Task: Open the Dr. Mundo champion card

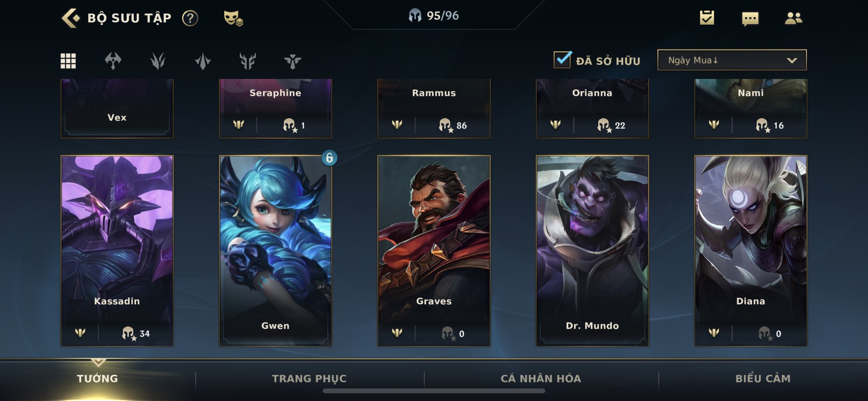Action: (592, 250)
